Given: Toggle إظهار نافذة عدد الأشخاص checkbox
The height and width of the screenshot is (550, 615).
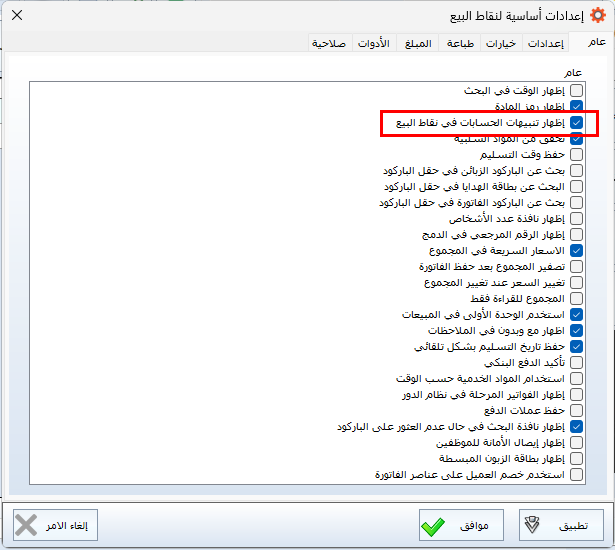Looking at the screenshot, I should click(x=576, y=219).
